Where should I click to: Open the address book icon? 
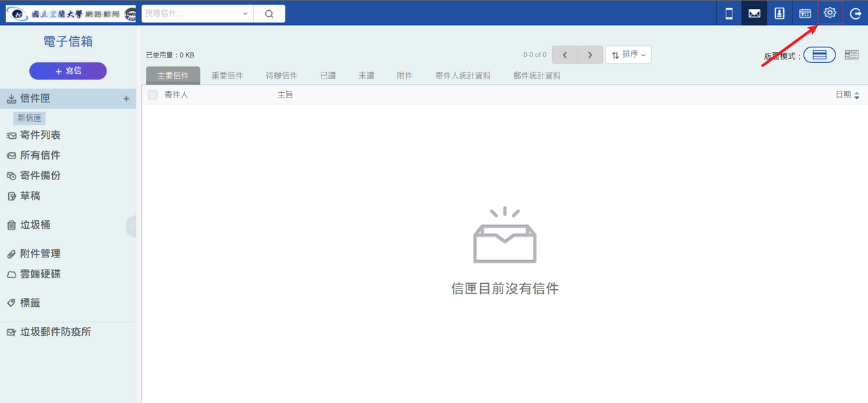click(779, 14)
